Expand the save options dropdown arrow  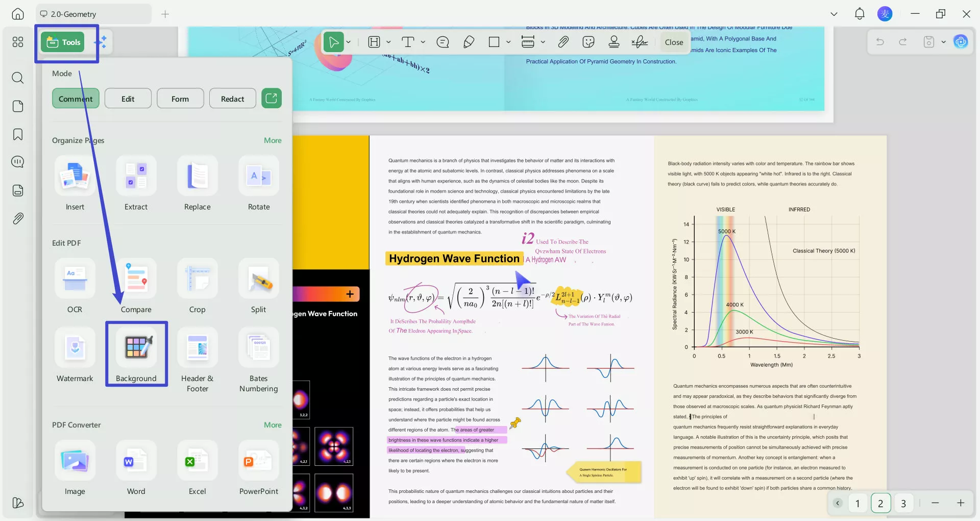point(943,42)
